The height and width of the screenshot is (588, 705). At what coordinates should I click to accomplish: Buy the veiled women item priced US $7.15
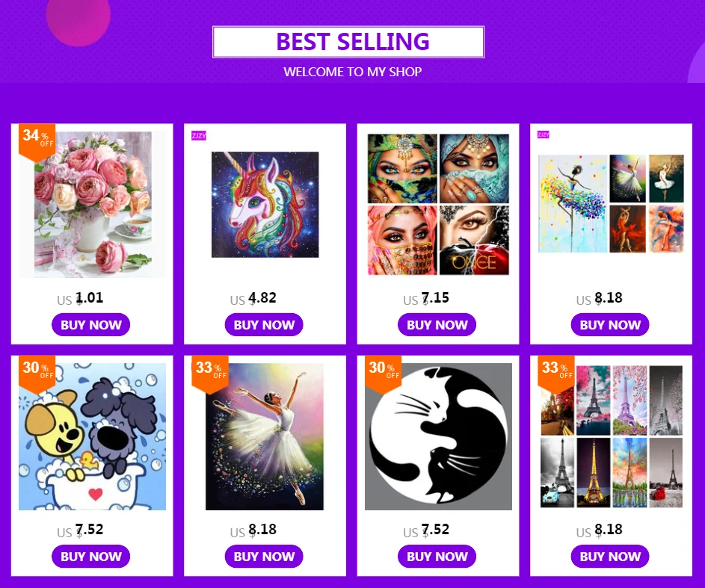pyautogui.click(x=437, y=325)
